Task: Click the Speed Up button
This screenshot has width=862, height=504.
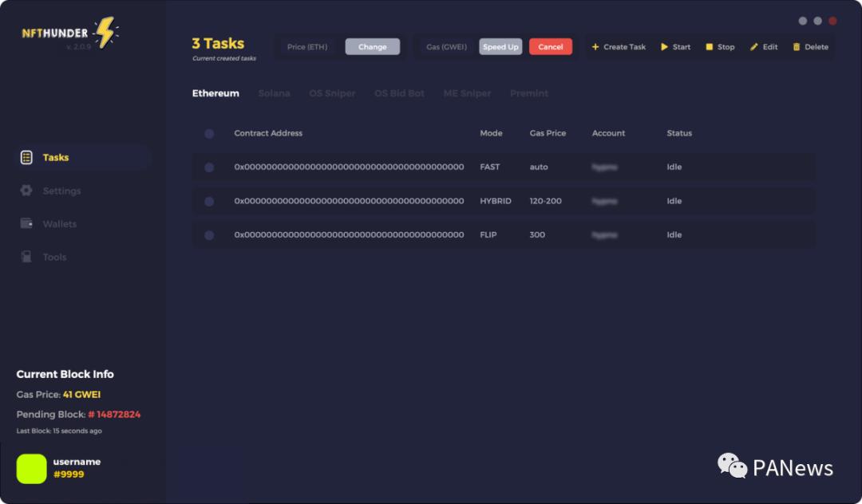Action: 500,47
